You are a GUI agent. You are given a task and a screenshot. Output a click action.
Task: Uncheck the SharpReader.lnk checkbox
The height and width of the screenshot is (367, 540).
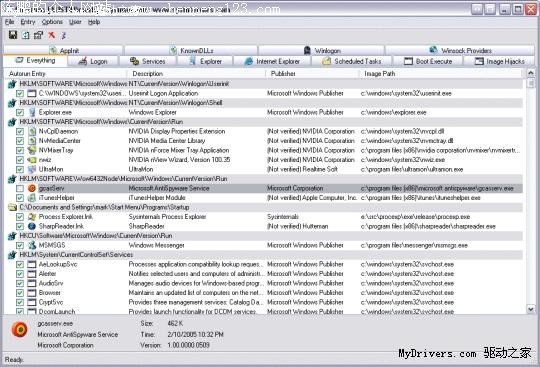point(20,226)
